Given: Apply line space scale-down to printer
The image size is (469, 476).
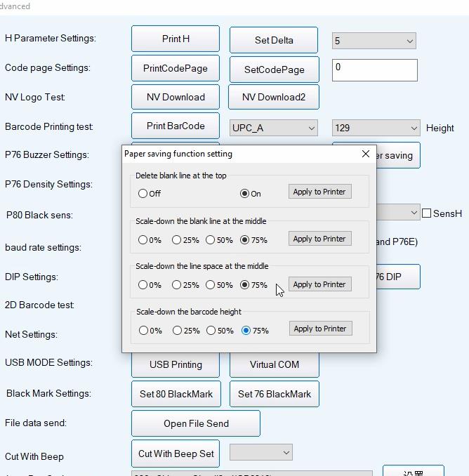Looking at the screenshot, I should (x=320, y=284).
